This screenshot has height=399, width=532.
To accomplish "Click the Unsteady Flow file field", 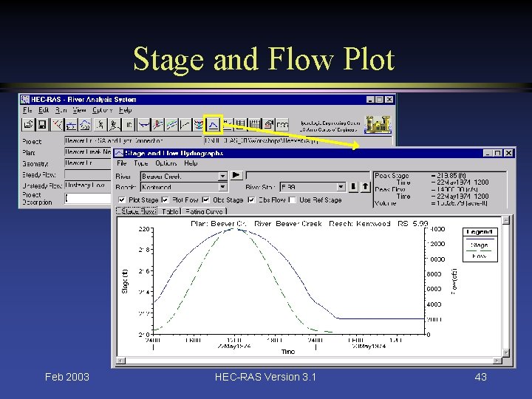I will pos(88,185).
